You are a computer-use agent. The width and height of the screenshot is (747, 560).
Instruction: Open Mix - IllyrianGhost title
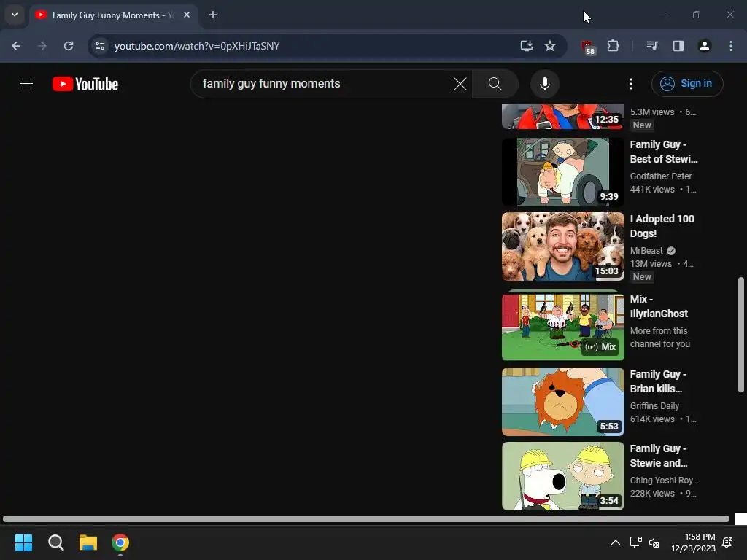pos(659,306)
